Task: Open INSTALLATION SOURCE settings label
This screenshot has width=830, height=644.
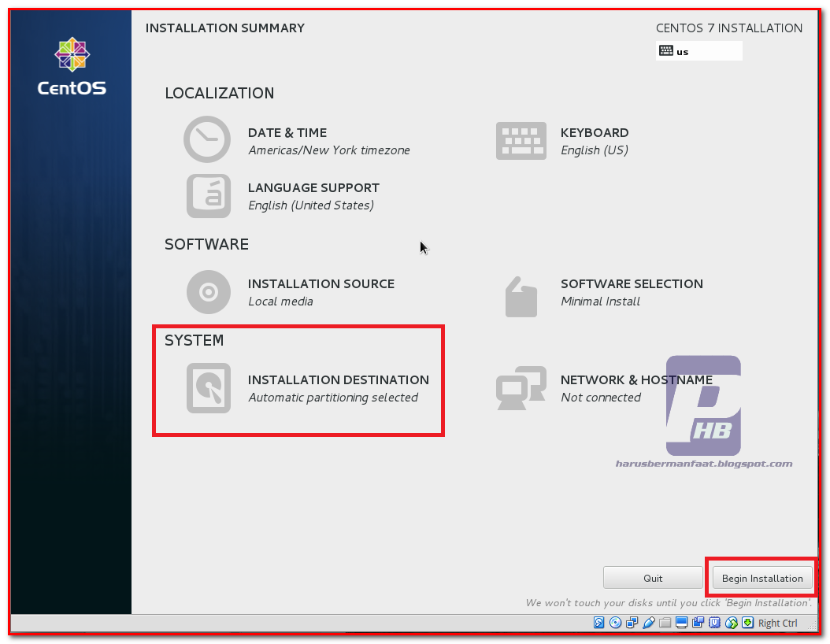Action: click(321, 283)
